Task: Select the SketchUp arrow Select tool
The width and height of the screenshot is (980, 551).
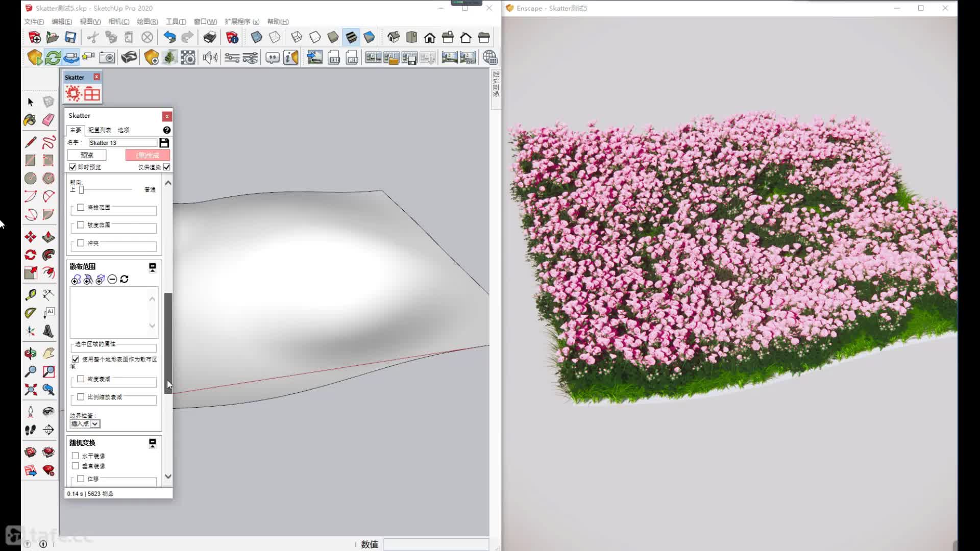Action: 31,102
